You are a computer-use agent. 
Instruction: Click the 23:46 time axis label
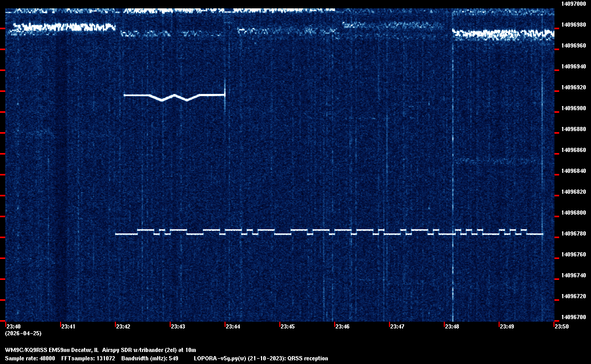[342, 327]
